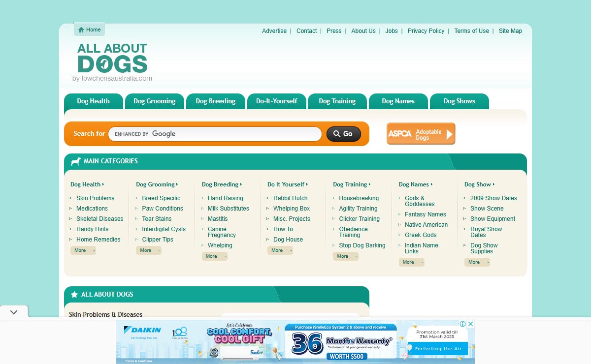Open the Dog Health tab
This screenshot has width=591, height=364.
[94, 101]
